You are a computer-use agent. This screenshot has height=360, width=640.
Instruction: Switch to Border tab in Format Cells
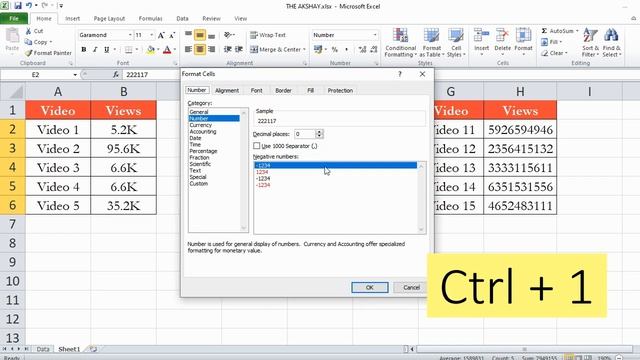click(x=283, y=91)
